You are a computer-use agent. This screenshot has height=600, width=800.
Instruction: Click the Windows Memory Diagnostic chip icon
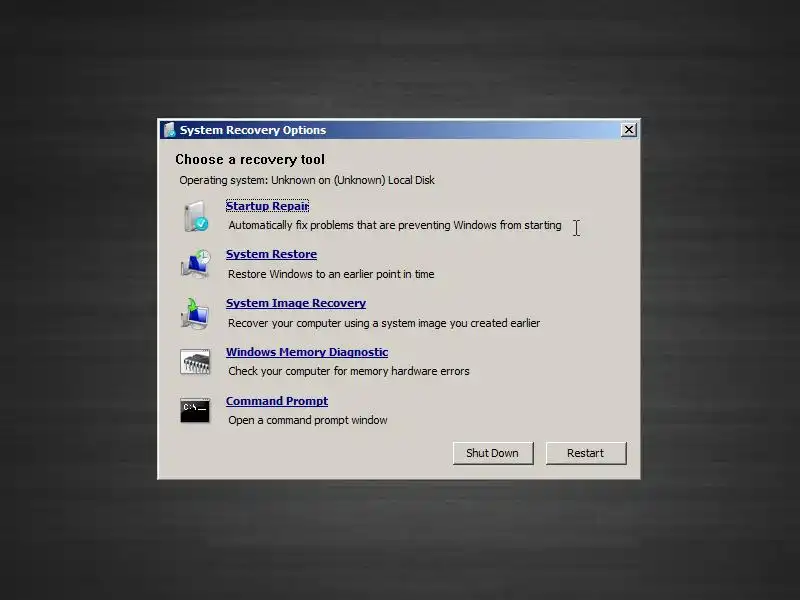195,362
